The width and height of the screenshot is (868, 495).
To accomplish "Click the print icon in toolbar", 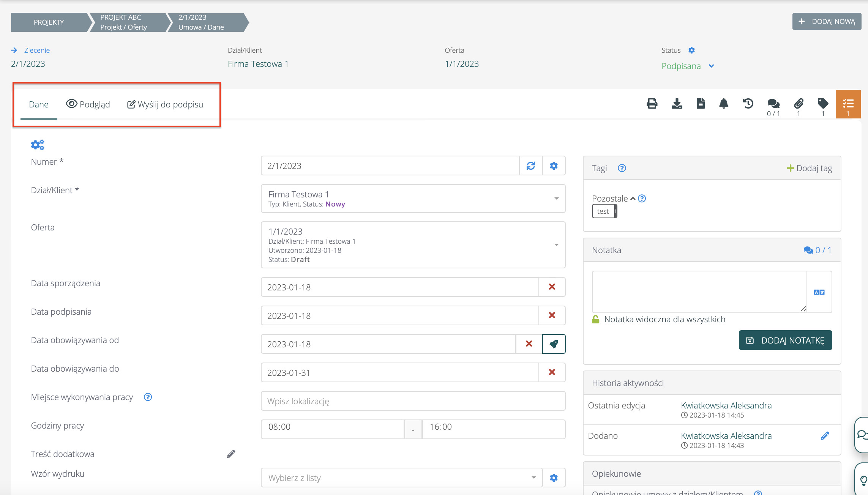I will pos(652,104).
